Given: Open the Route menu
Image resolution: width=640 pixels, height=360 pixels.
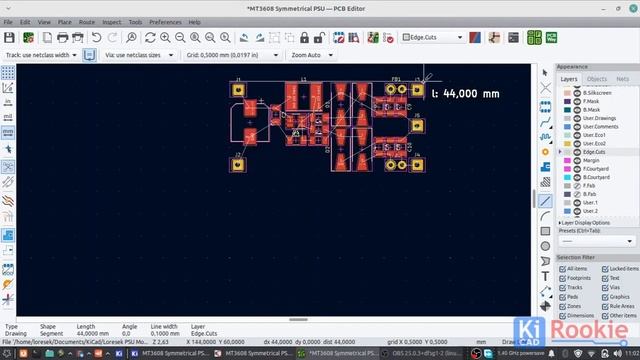Looking at the screenshot, I should [87, 22].
